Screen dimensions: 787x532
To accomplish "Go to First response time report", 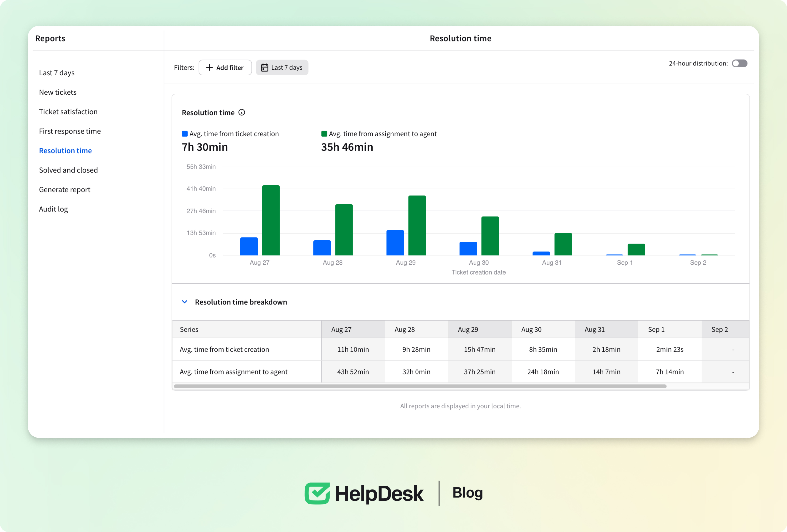I will click(70, 131).
